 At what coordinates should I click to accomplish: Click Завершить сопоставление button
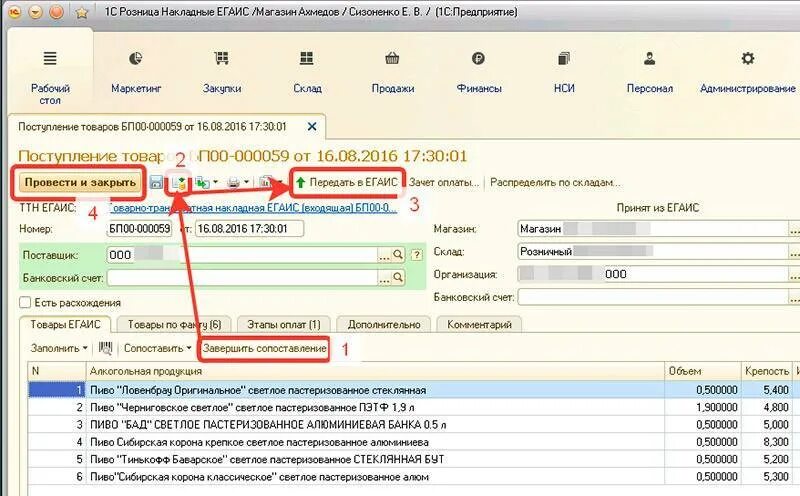[264, 349]
